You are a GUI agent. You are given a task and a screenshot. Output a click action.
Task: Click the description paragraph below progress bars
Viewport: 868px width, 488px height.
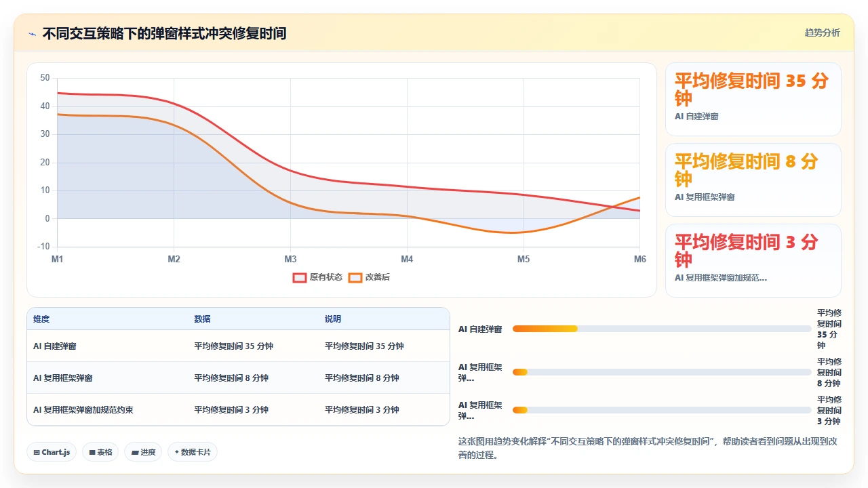pos(648,448)
